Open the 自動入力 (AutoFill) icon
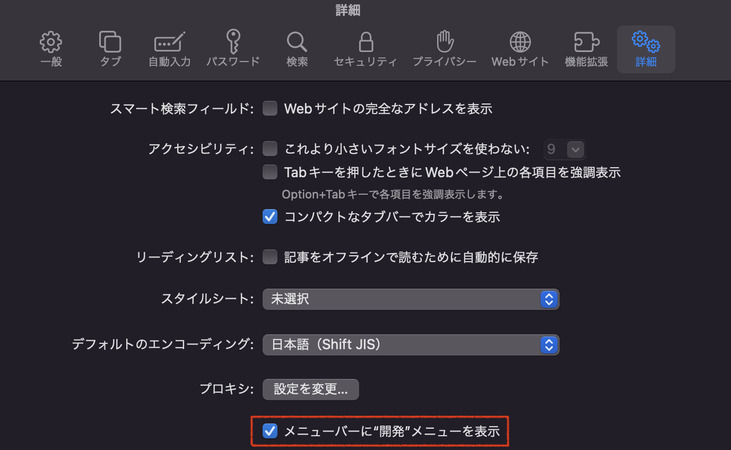This screenshot has width=731, height=450. [169, 49]
